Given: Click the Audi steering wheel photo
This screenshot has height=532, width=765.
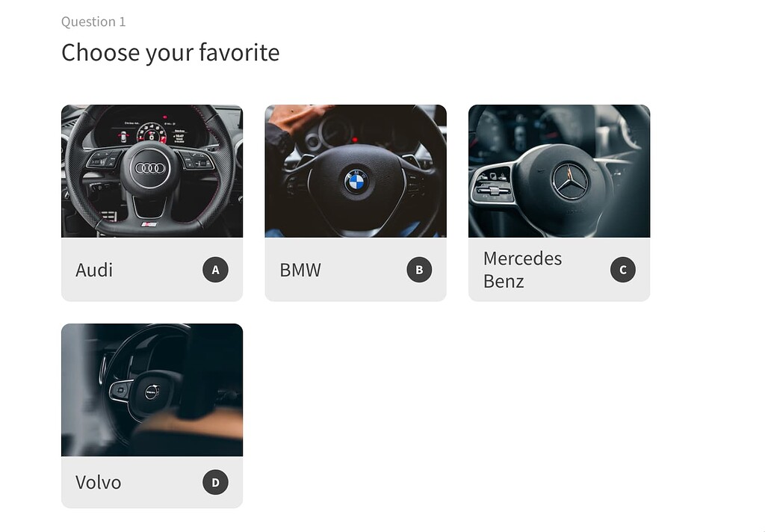Looking at the screenshot, I should pos(152,171).
